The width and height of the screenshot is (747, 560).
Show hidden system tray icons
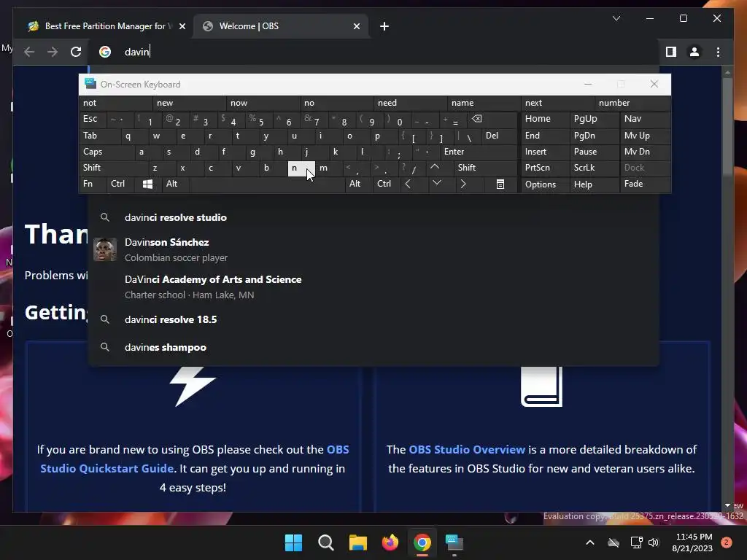point(589,542)
